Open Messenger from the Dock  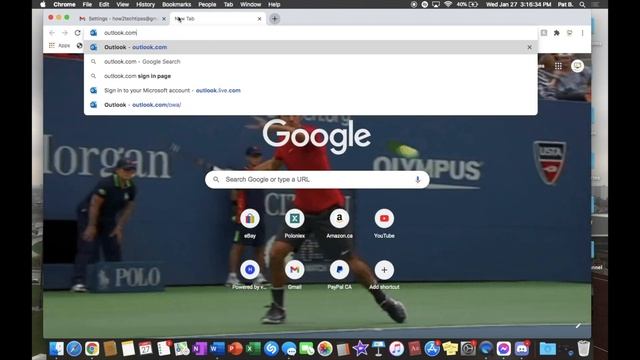pos(504,349)
